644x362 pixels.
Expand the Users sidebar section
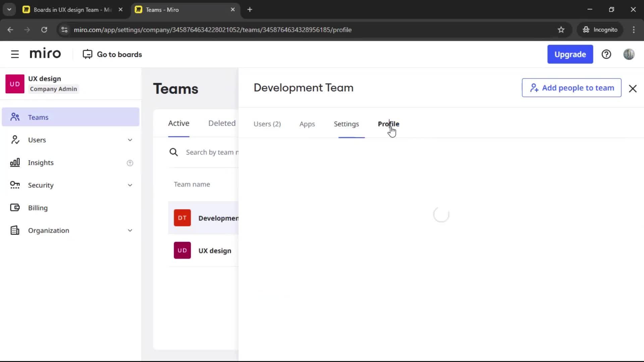coord(130,140)
